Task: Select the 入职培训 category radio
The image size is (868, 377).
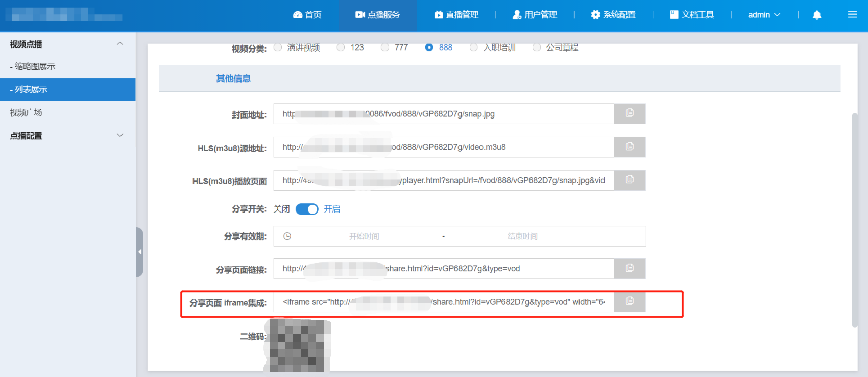Action: (x=473, y=47)
